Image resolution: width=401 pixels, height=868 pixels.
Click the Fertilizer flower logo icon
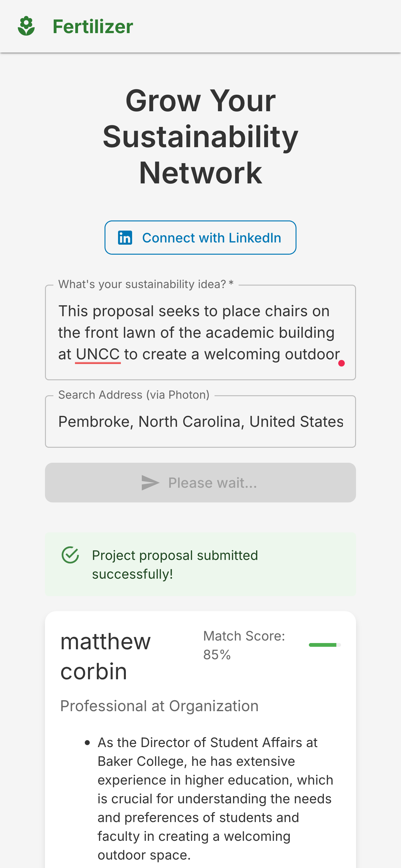26,26
